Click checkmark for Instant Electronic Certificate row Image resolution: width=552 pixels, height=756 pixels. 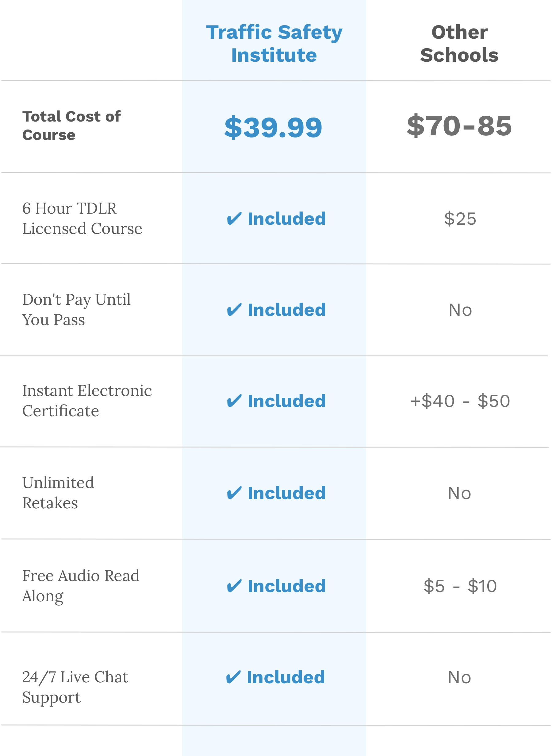234,401
